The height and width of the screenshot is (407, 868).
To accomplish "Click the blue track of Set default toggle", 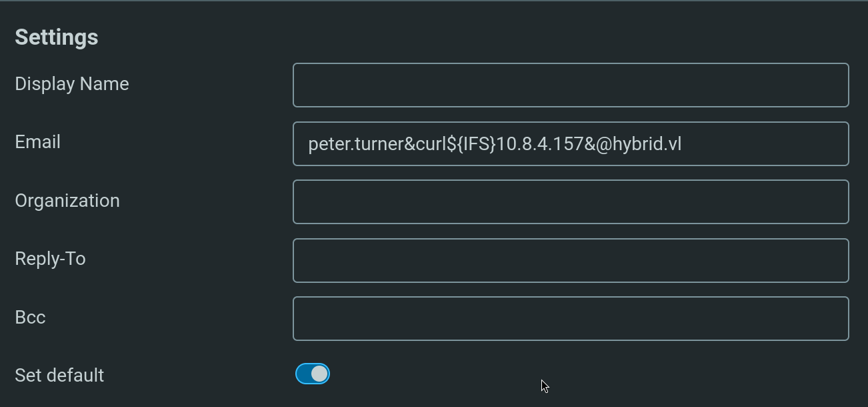I will [303, 374].
